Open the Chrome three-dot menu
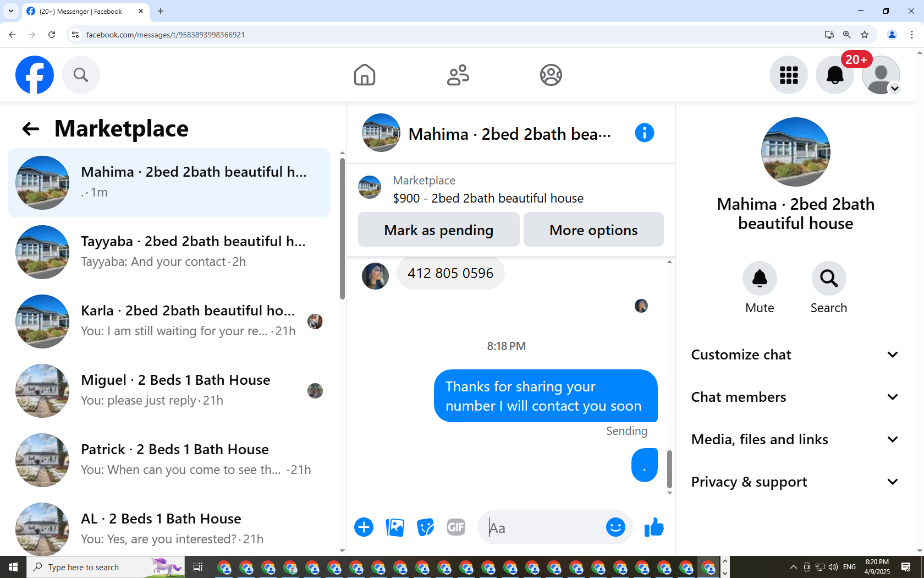Screen dimensions: 924x578 pyautogui.click(x=912, y=35)
